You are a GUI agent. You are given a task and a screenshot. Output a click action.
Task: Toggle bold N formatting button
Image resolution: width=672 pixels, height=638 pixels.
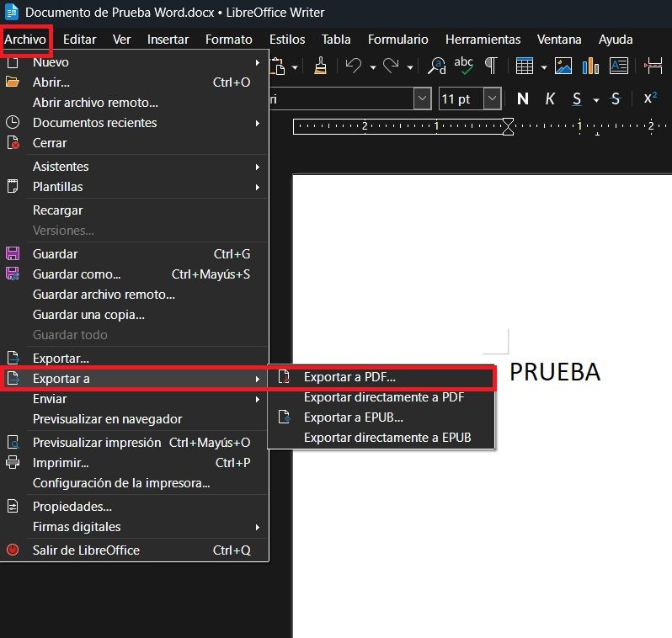(x=522, y=99)
